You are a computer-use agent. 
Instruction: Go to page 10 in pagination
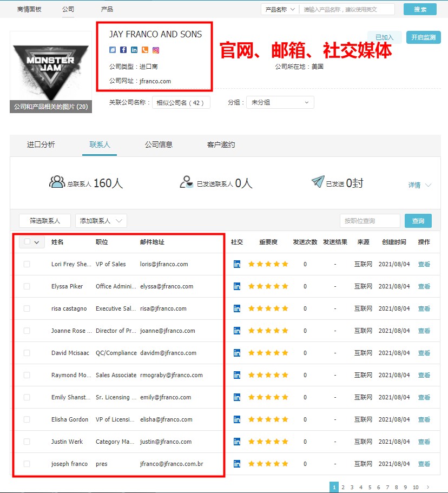(416, 487)
